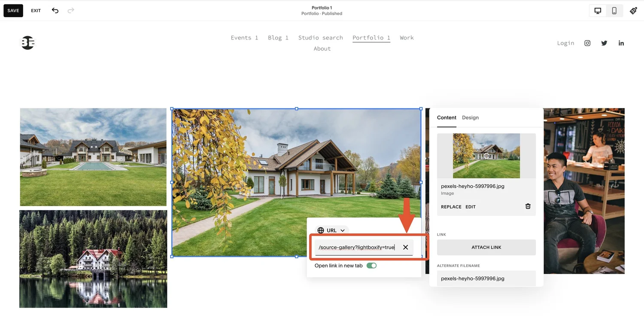Click the ATTACH LINK button

click(x=486, y=247)
